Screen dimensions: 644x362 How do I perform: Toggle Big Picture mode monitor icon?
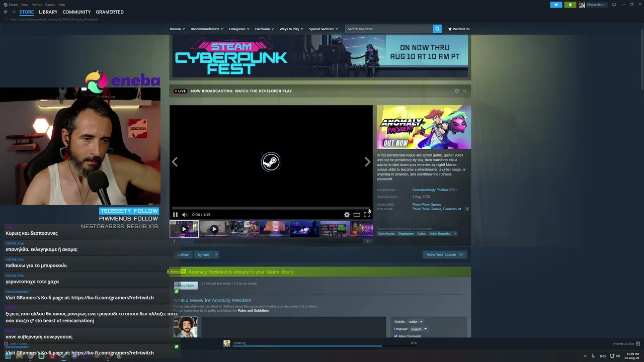(614, 5)
